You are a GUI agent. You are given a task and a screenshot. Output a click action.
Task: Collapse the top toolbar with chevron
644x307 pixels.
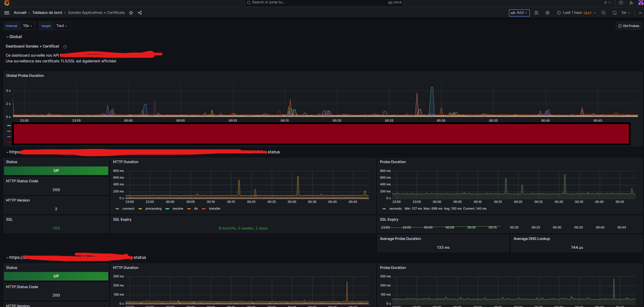click(x=640, y=13)
